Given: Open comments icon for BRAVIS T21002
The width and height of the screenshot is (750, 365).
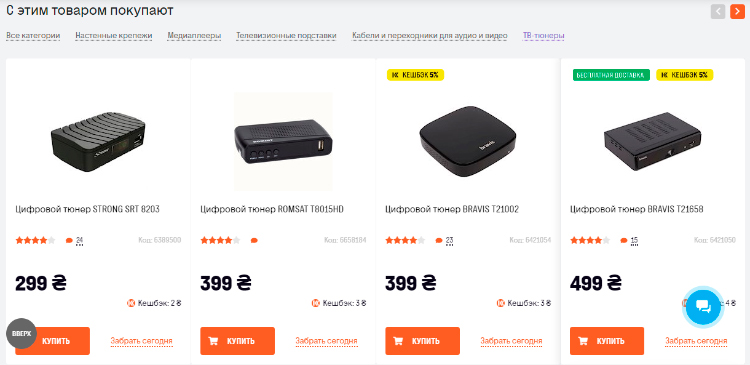Looking at the screenshot, I should 439,241.
